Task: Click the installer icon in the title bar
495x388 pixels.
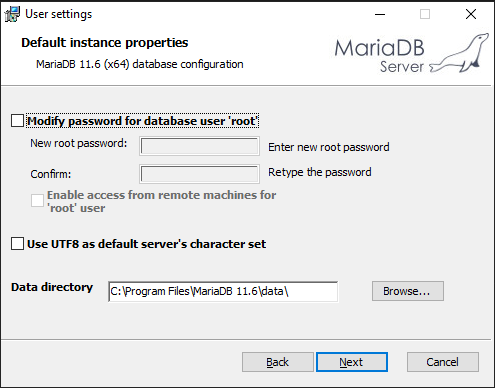Action: point(12,14)
